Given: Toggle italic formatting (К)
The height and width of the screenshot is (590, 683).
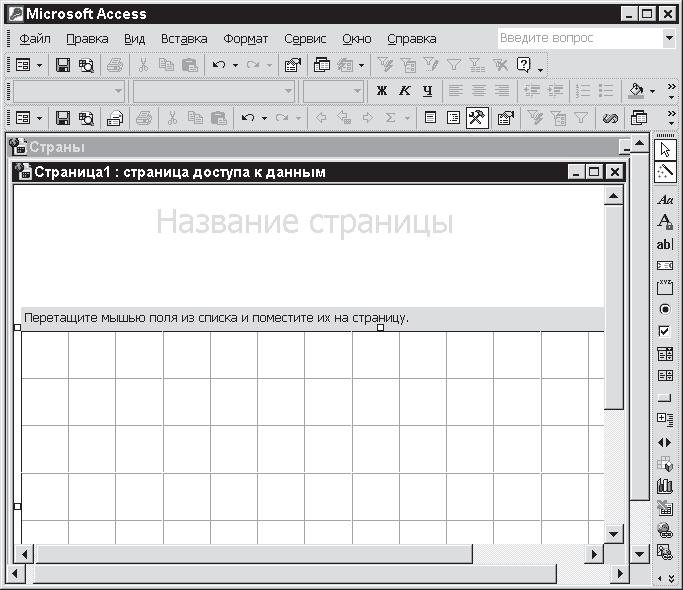Looking at the screenshot, I should (404, 91).
